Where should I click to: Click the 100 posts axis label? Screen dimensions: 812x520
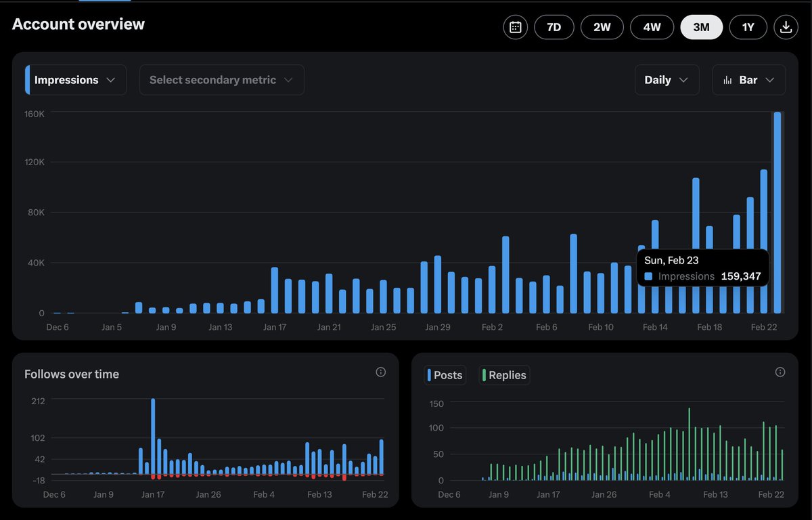pyautogui.click(x=436, y=428)
